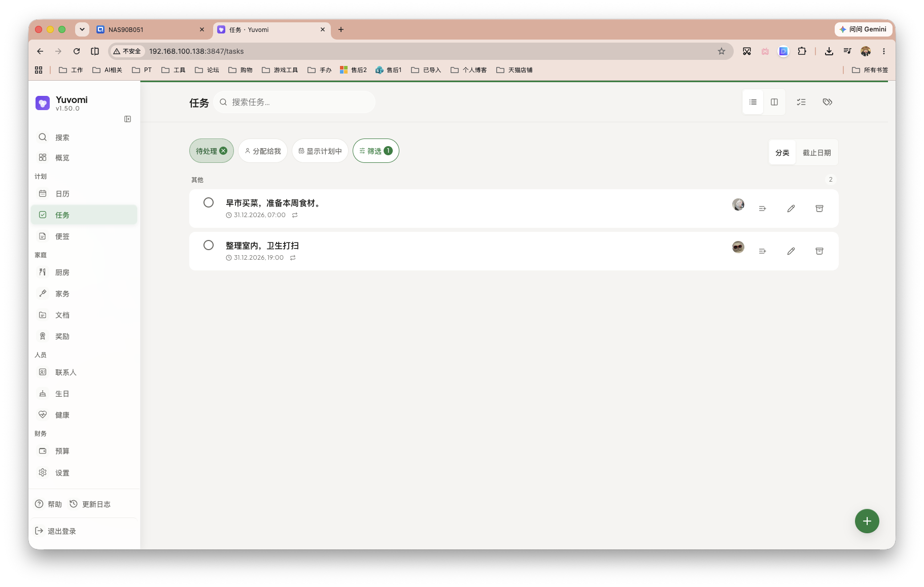Open 文档 documents section

84,315
